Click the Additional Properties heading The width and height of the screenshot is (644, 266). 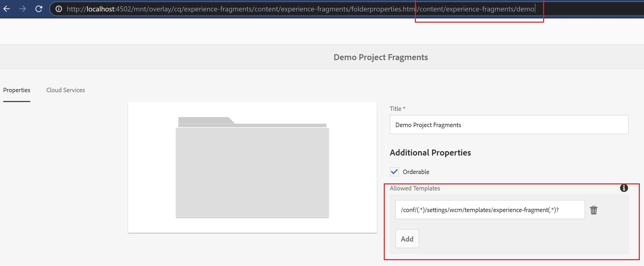430,153
